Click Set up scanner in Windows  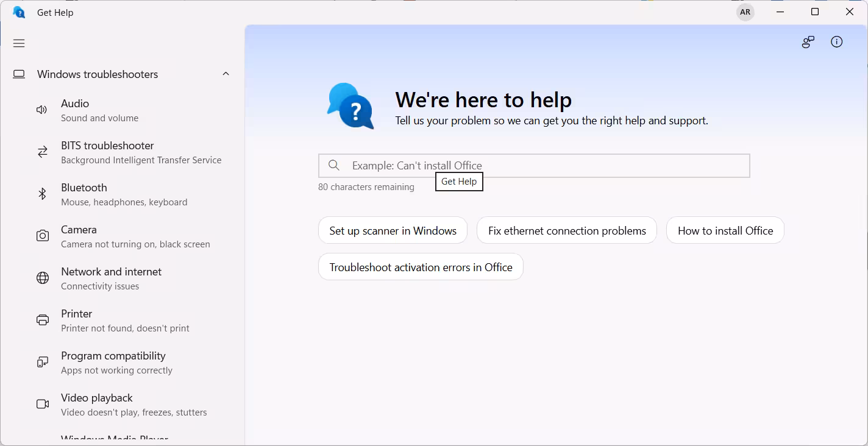393,230
